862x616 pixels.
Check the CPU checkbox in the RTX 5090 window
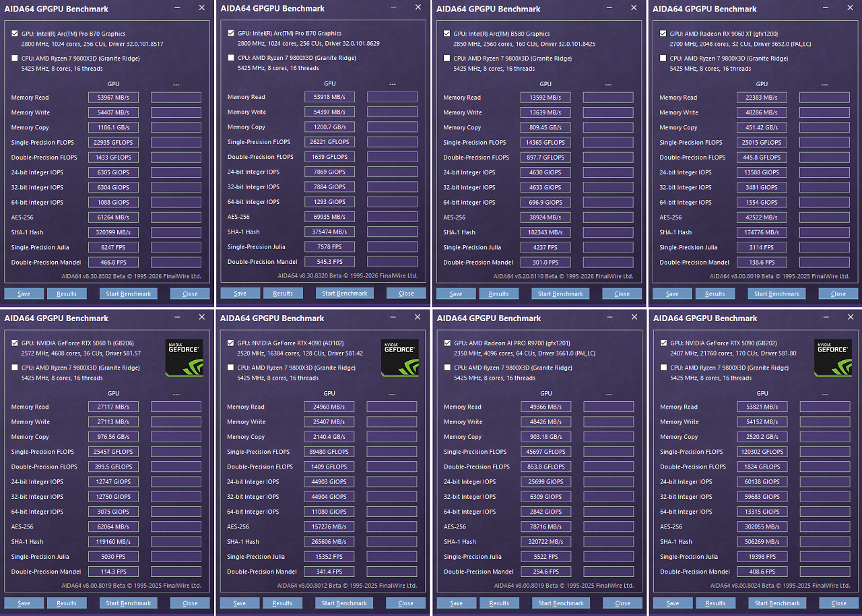click(664, 368)
